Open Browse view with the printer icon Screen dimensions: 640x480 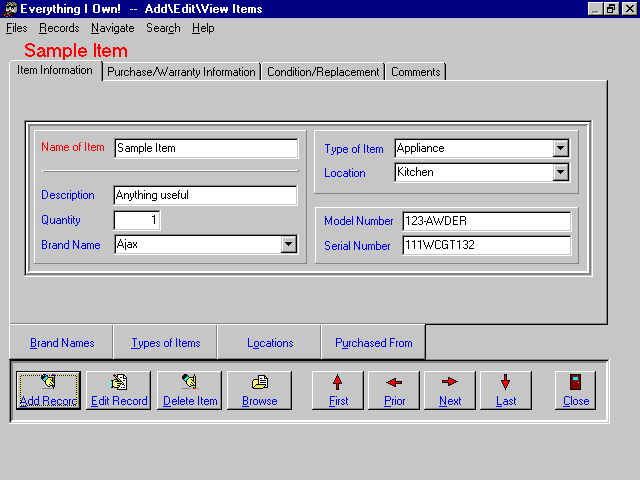(x=259, y=389)
